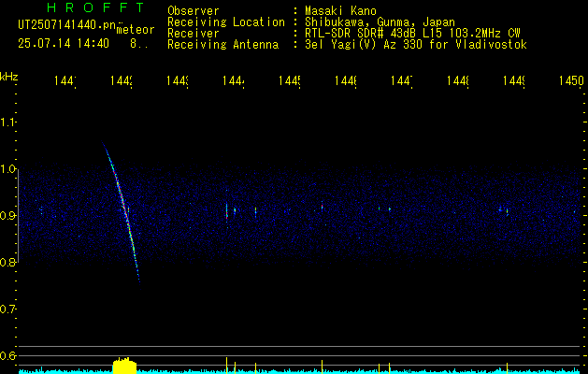Viewport: 588px width, 374px height.
Task: Click the kHz axis unit label
Action: coord(9,77)
